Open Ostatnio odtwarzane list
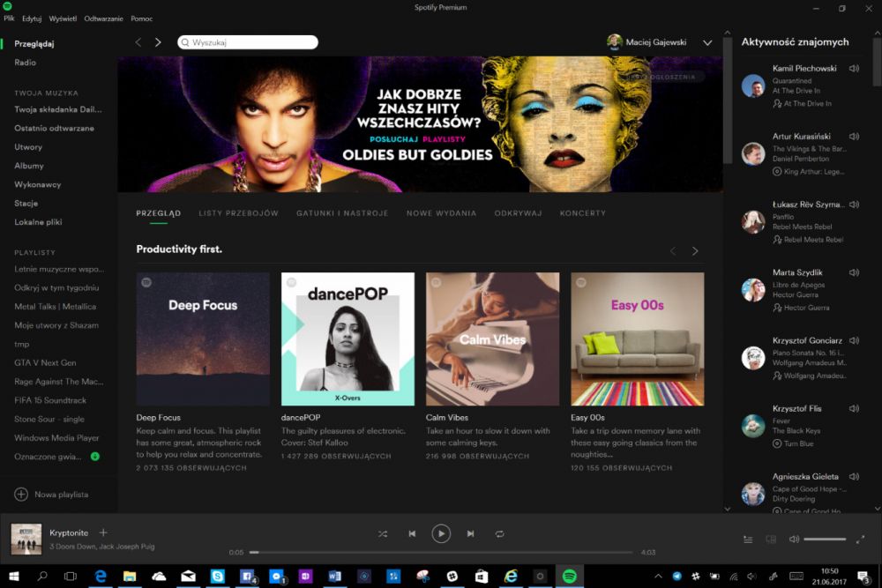 (54, 128)
